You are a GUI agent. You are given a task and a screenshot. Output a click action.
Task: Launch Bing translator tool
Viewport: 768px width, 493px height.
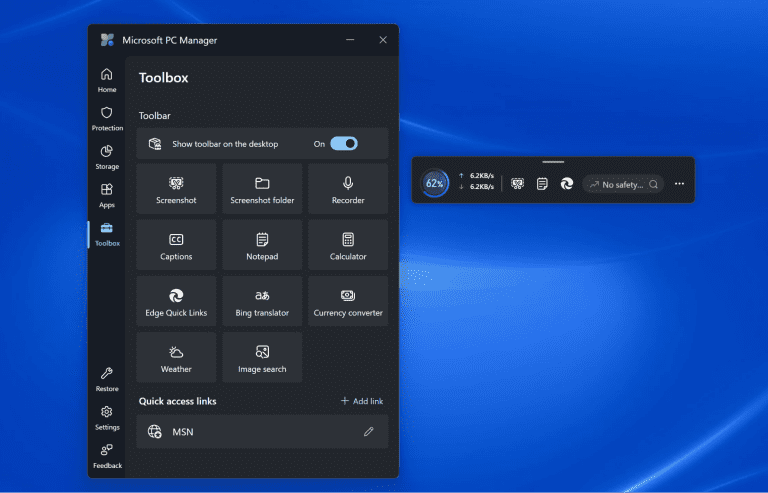(262, 301)
